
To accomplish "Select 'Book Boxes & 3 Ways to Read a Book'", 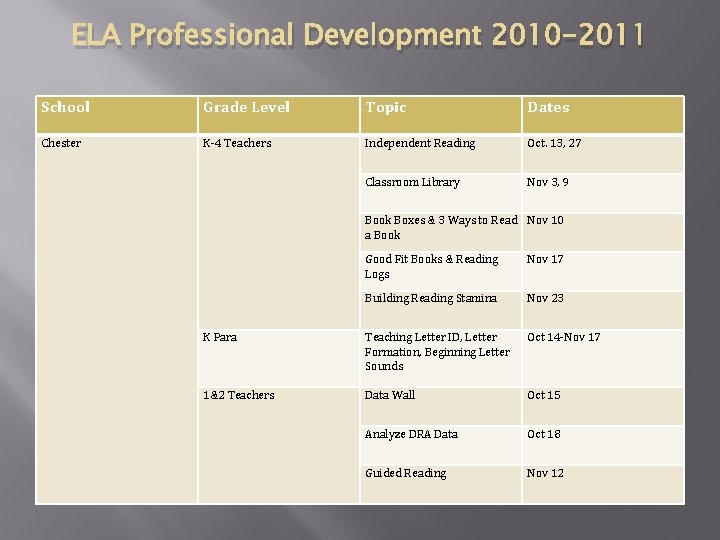I will tap(441, 232).
